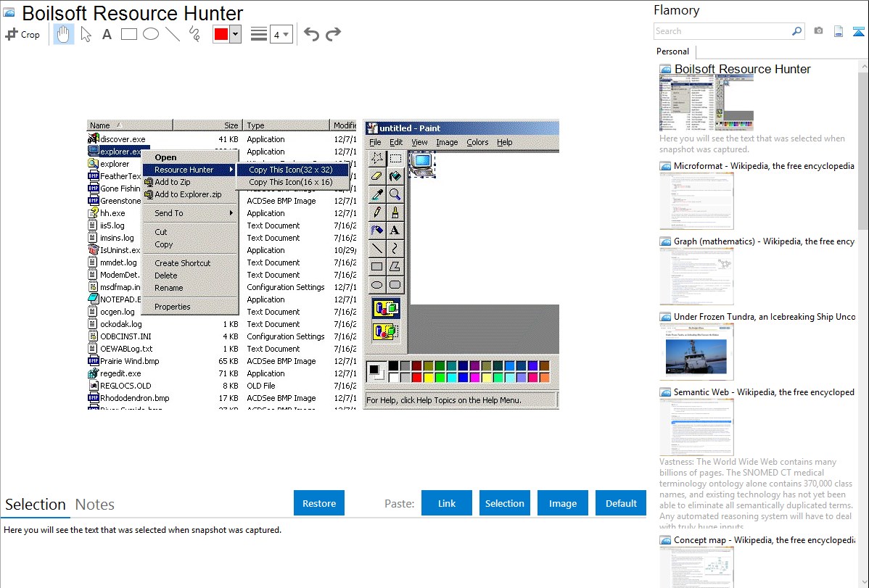Viewport: 869px width, 588px height.
Task: Click the page icon beside the camera
Action: pos(839,31)
